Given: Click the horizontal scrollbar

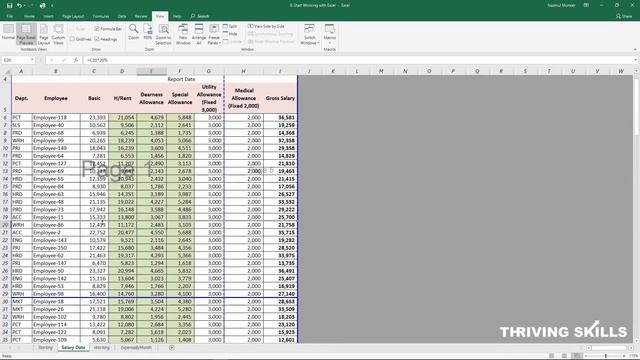Looking at the screenshot, I should tap(608, 348).
